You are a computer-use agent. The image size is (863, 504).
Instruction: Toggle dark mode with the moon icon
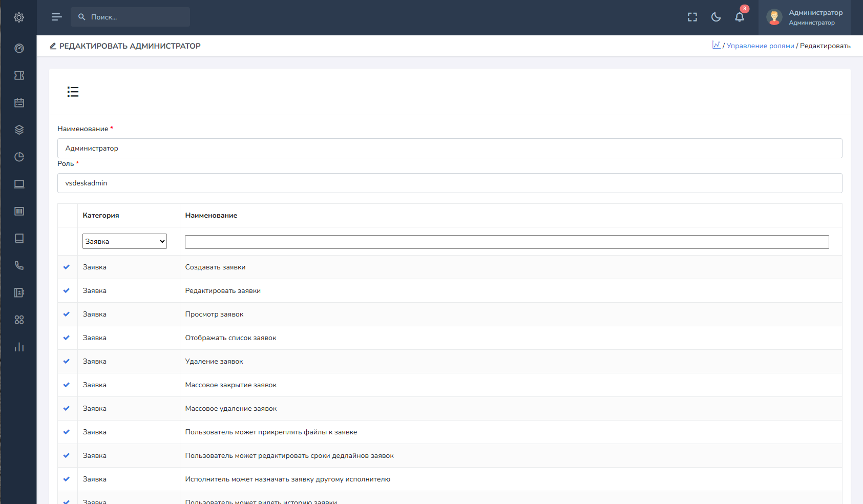(x=716, y=17)
